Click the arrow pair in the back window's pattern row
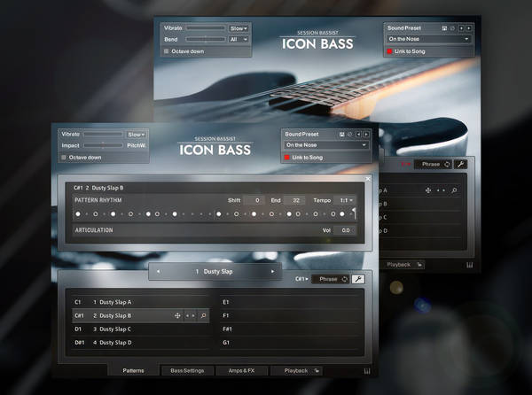This screenshot has height=395, width=532. 441,190
